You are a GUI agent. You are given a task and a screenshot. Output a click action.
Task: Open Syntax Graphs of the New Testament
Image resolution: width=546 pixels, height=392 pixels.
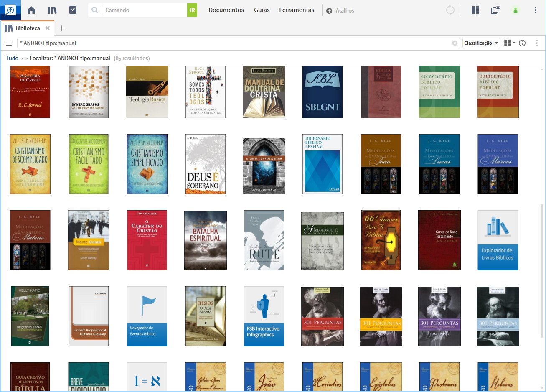[89, 92]
